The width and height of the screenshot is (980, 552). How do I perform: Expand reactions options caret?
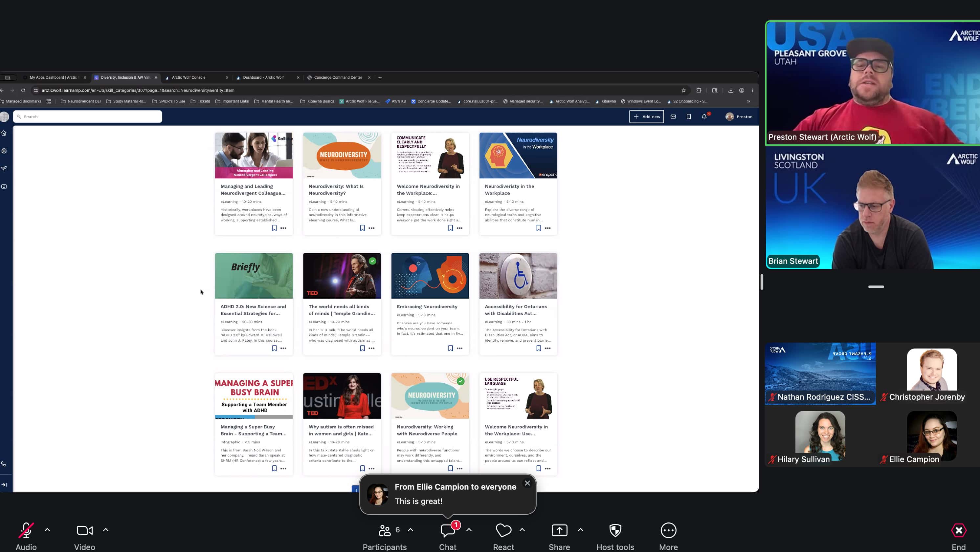[x=522, y=530]
